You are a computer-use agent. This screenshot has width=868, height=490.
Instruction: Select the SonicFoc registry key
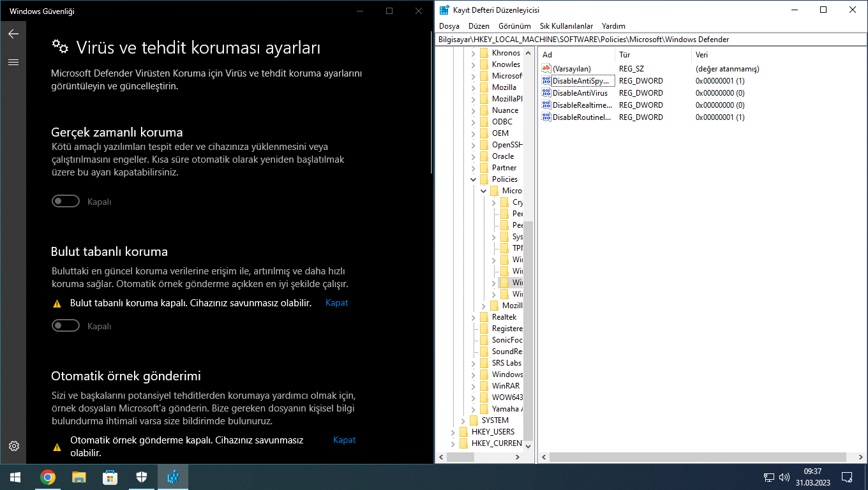click(507, 340)
